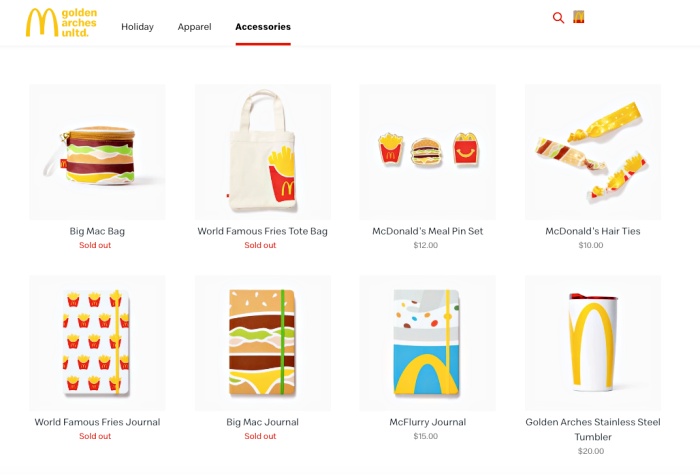Screen dimensions: 700x475
Task: Open the fries shopping bag cart icon
Action: (x=579, y=17)
